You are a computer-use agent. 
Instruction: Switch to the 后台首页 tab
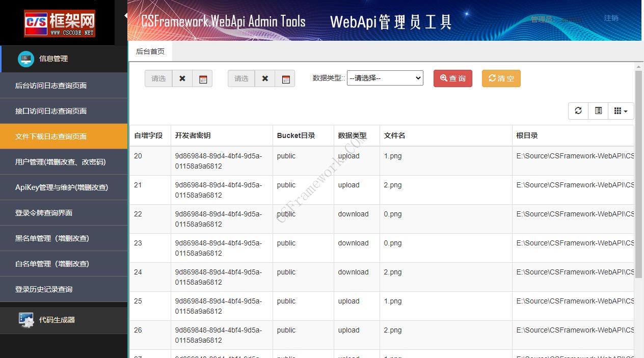(150, 51)
